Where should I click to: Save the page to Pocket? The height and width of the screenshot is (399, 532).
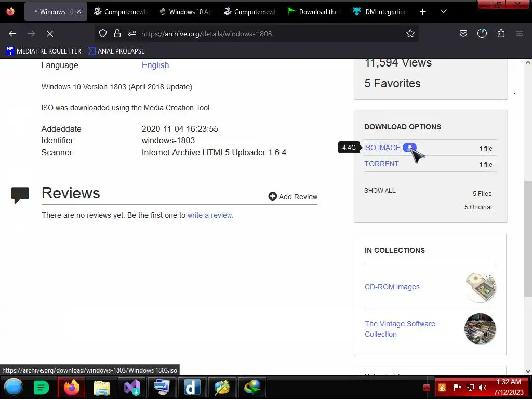coord(463,33)
